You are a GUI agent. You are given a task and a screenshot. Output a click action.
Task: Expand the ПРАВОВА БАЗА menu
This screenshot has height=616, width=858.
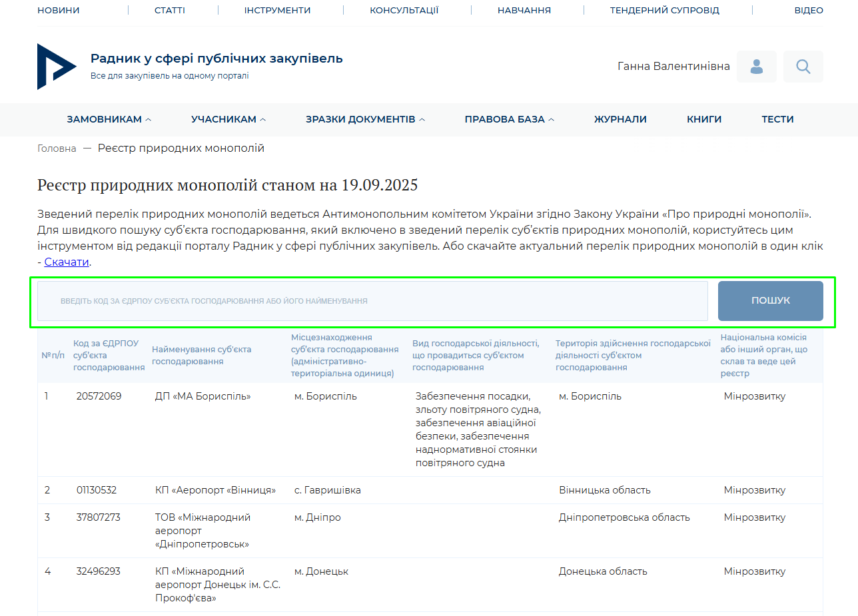coord(509,119)
